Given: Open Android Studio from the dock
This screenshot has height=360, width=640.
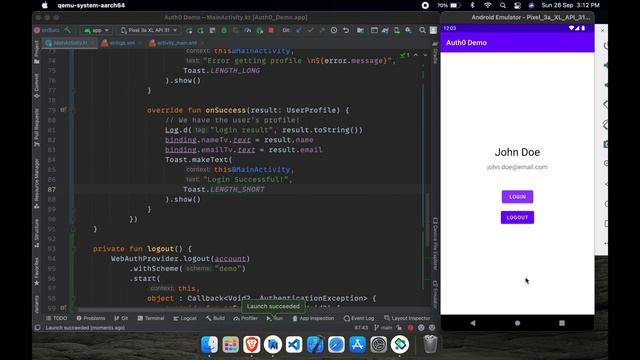Looking at the screenshot, I should [x=273, y=344].
